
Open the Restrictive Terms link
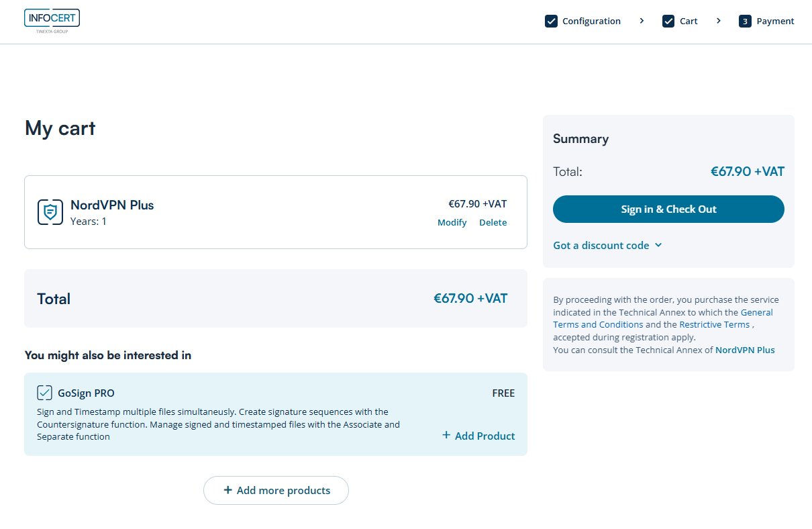714,324
